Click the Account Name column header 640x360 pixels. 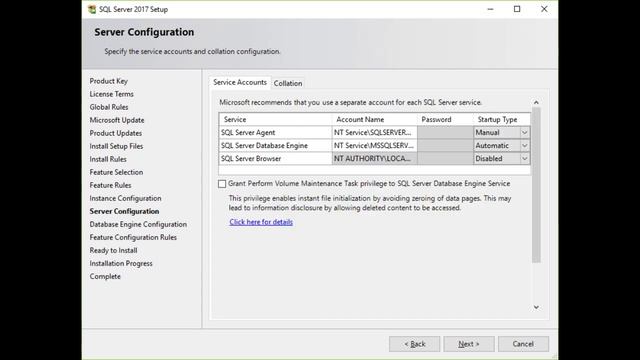(375, 120)
